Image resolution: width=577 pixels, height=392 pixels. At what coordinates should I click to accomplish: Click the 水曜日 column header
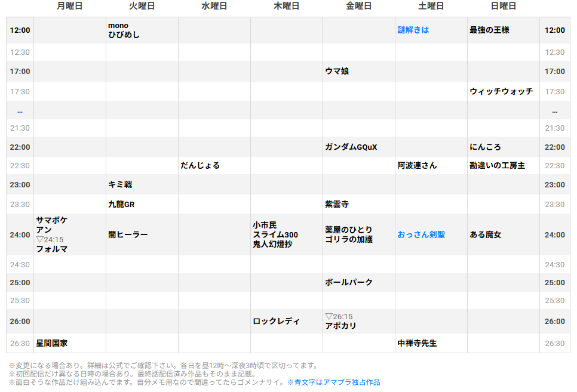[x=214, y=6]
